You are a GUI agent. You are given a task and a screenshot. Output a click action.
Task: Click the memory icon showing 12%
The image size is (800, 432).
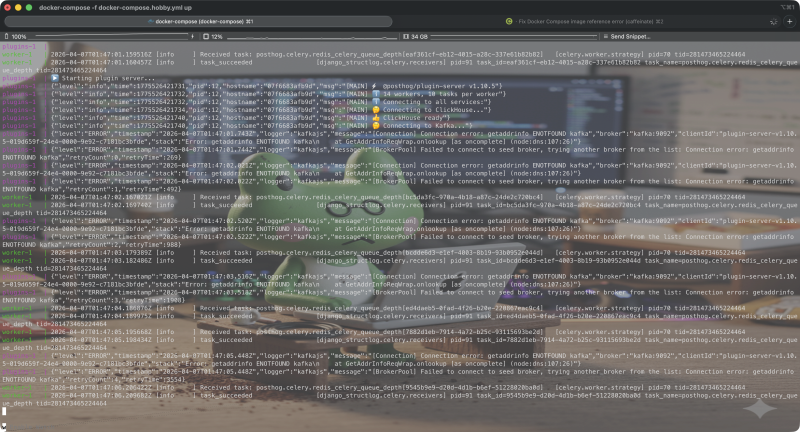(x=204, y=36)
